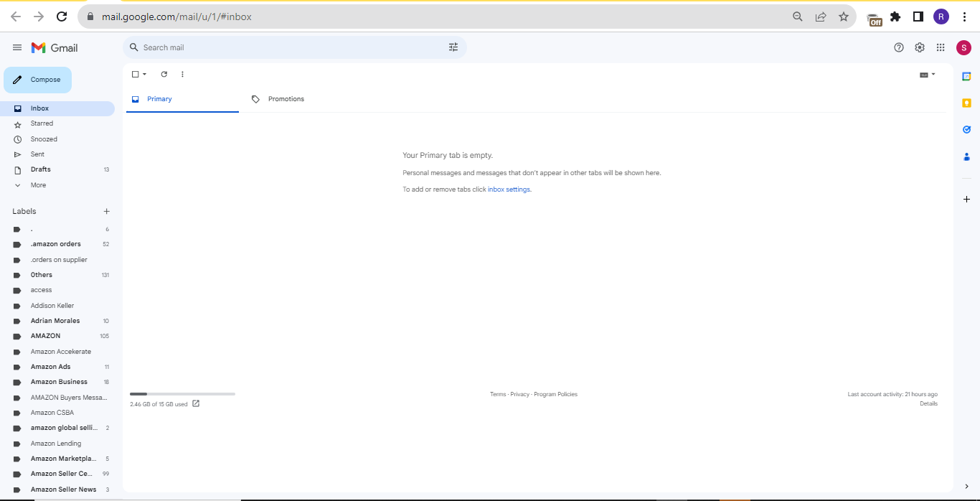Open the More options three-dot menu

pos(182,74)
